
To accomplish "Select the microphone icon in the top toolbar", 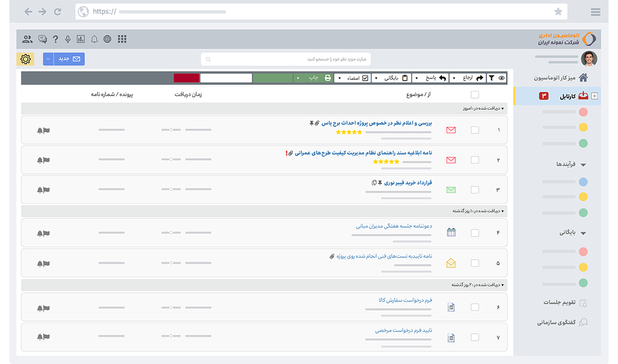I will coord(67,39).
